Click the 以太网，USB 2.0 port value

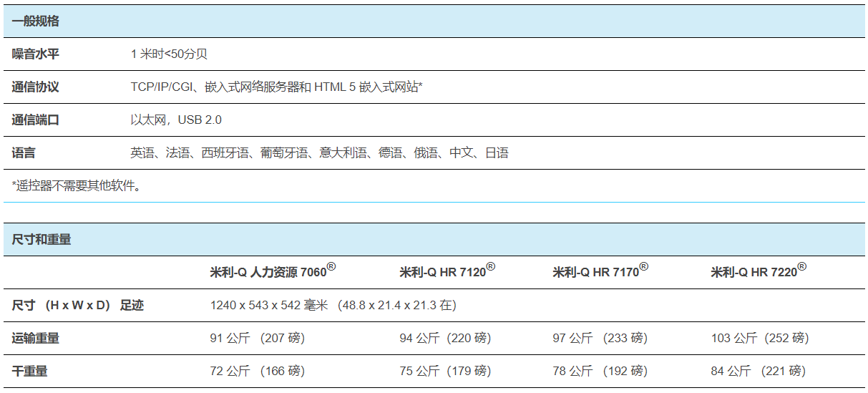176,120
